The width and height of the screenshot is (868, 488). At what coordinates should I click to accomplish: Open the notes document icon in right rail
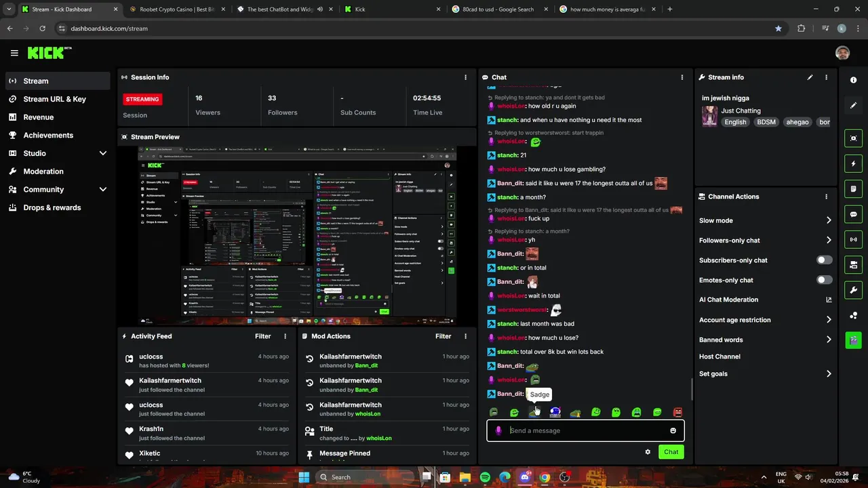click(x=853, y=189)
